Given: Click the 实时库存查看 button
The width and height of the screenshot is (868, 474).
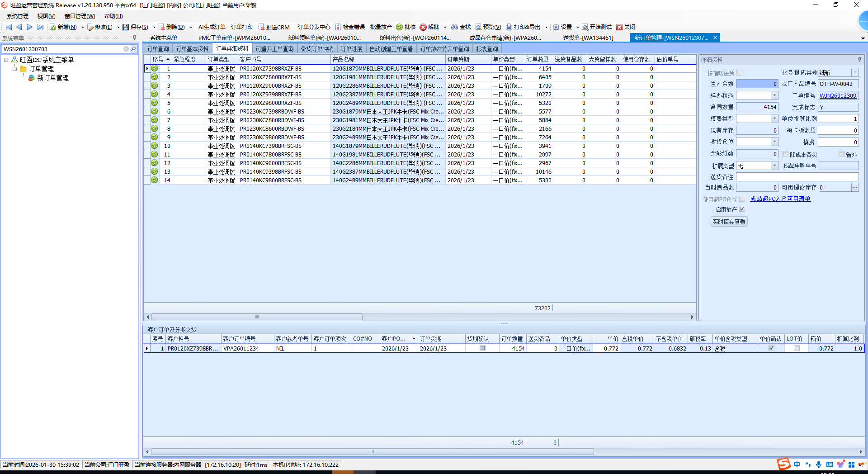Looking at the screenshot, I should (729, 222).
